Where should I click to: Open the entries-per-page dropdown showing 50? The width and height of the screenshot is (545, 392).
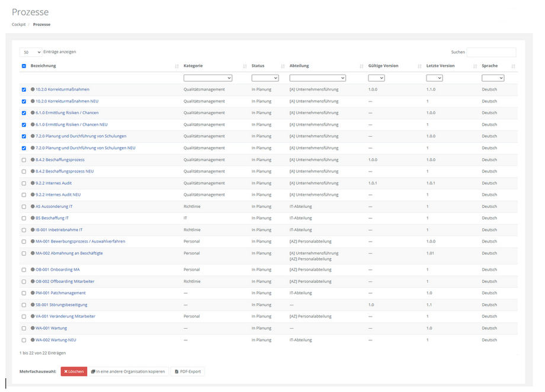pos(31,52)
